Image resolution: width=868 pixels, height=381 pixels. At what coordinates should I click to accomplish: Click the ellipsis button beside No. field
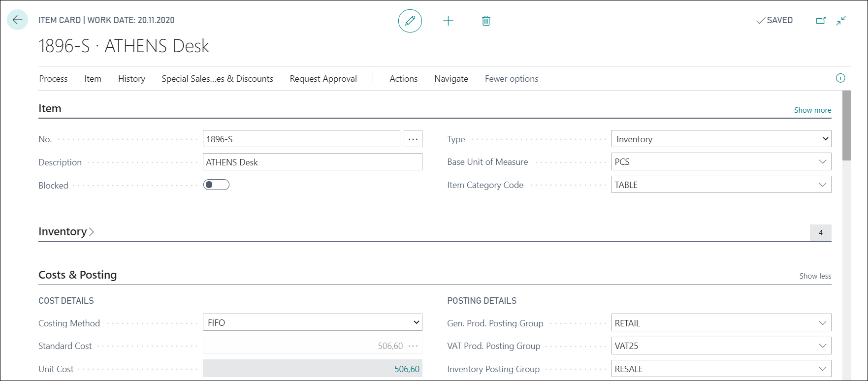click(x=413, y=139)
